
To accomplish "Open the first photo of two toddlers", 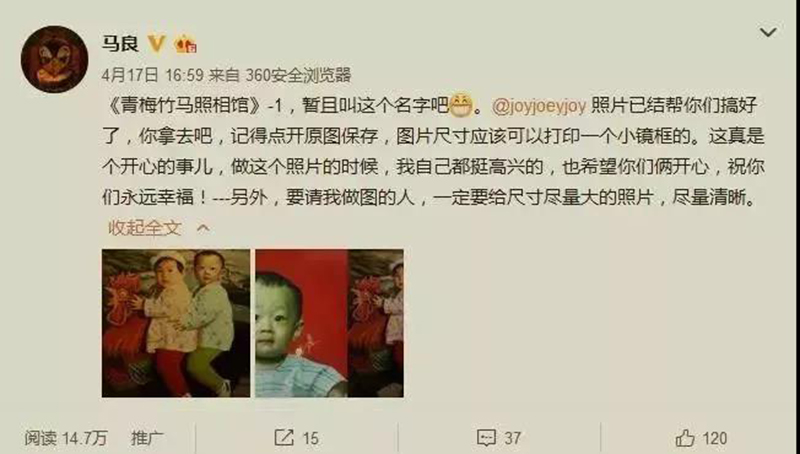I will coord(176,323).
